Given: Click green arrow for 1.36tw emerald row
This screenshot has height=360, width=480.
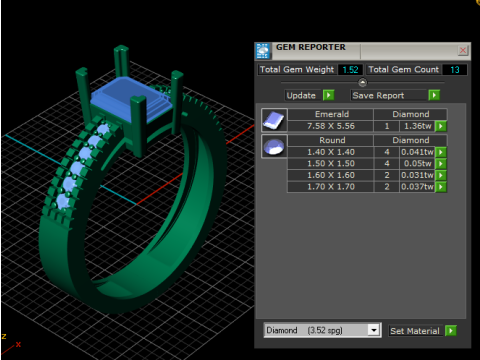Looking at the screenshot, I should click(x=441, y=126).
